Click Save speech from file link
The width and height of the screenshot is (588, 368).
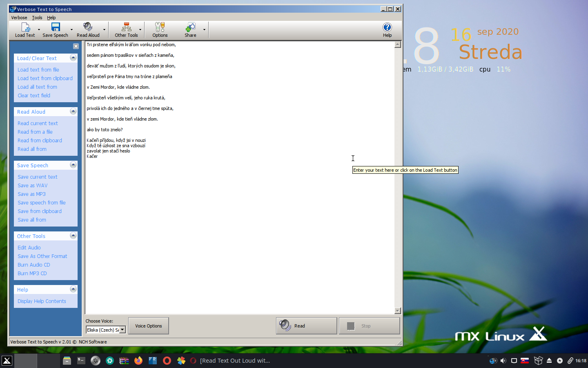pos(41,203)
